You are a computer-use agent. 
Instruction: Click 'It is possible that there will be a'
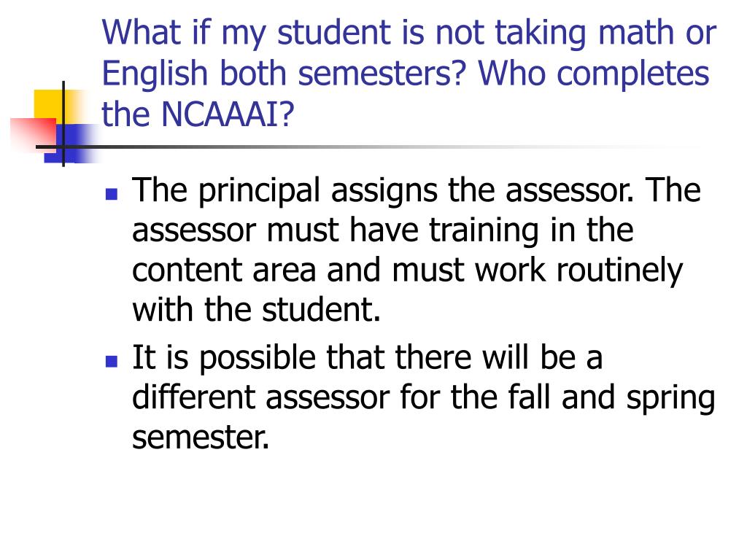[368, 358]
